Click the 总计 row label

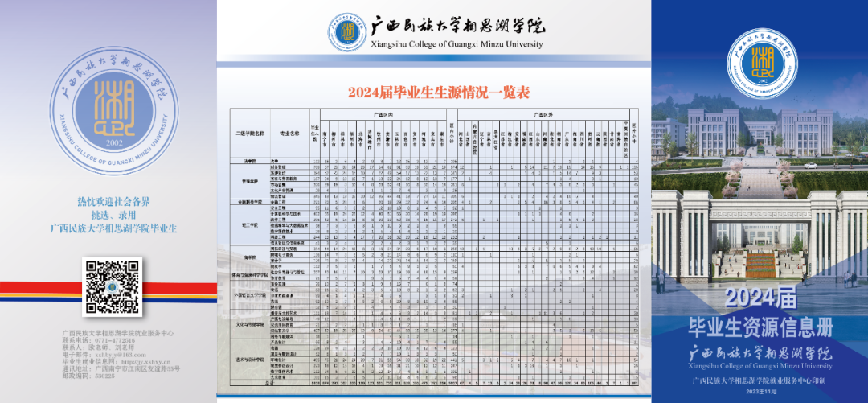pyautogui.click(x=269, y=382)
